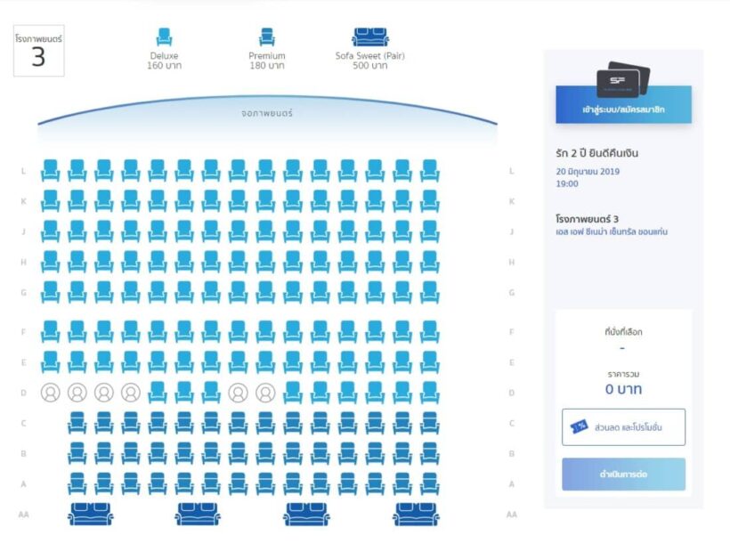Pick the leftmost seat in row E
730x560 pixels.
(x=50, y=361)
